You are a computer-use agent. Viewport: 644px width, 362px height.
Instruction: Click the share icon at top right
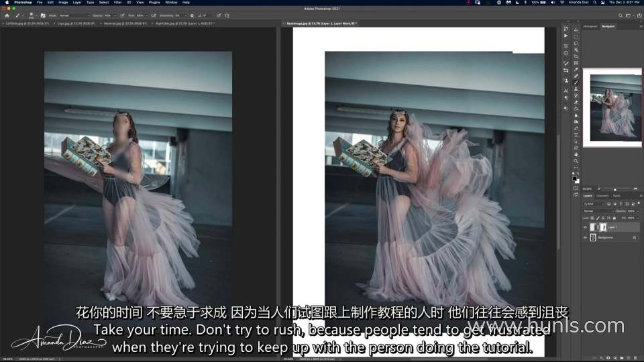(639, 15)
